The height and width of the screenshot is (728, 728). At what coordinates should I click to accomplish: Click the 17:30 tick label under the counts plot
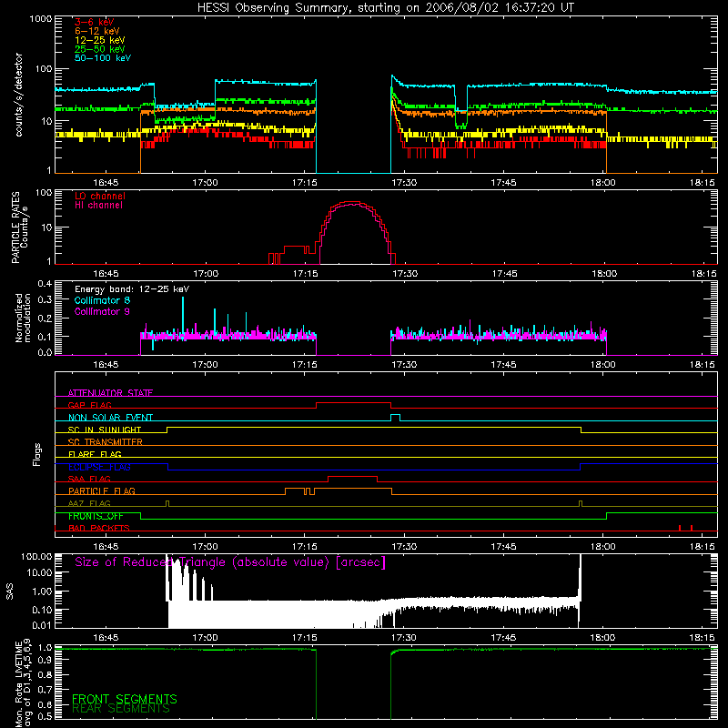[x=404, y=183]
